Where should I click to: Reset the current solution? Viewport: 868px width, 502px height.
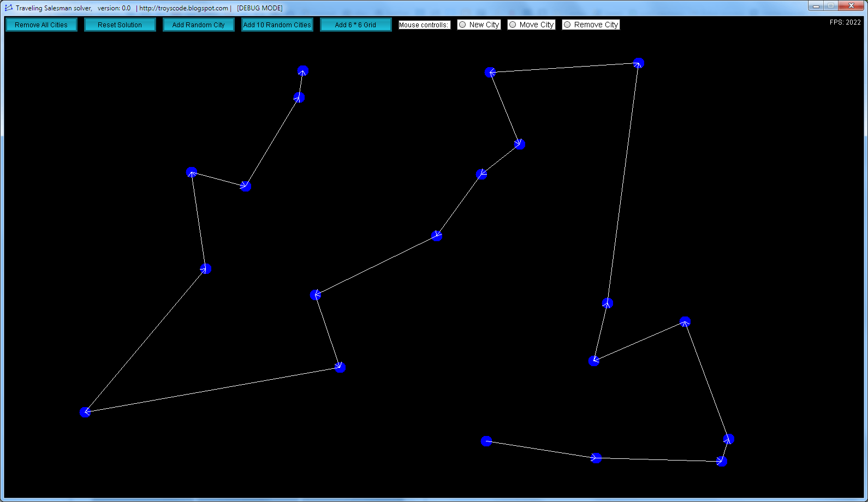(x=120, y=25)
